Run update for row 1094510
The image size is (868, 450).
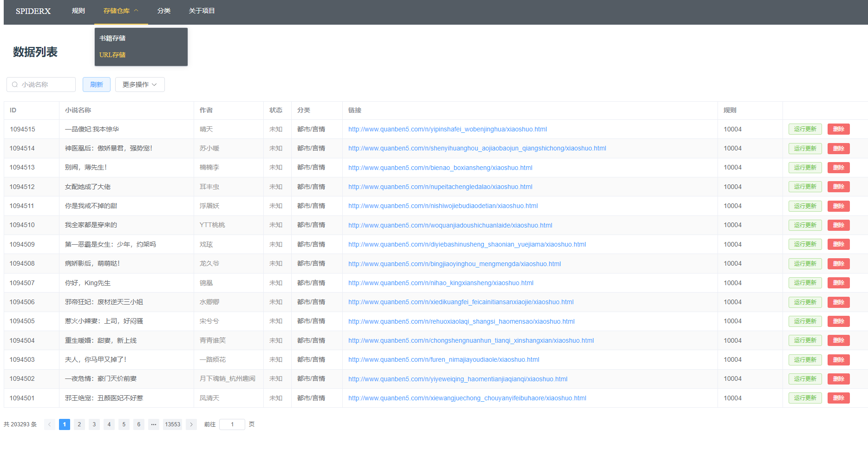805,225
